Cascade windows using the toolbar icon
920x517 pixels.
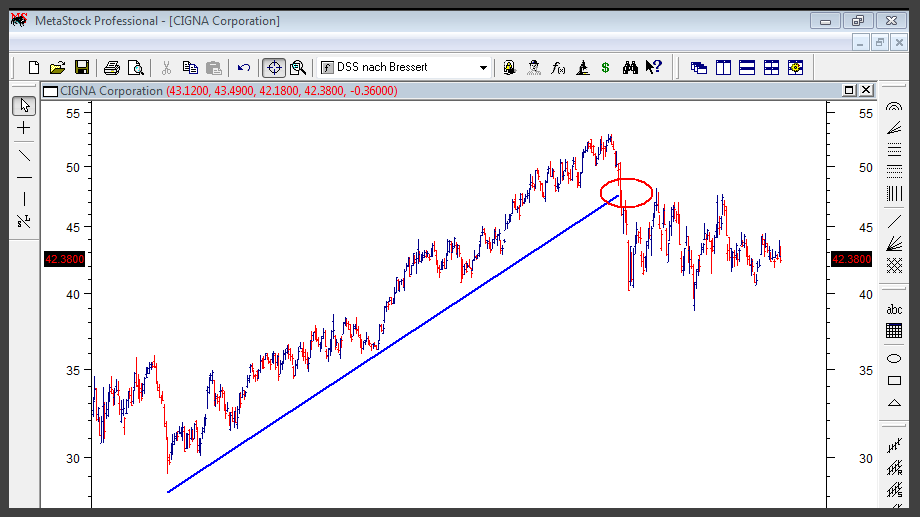(x=699, y=68)
